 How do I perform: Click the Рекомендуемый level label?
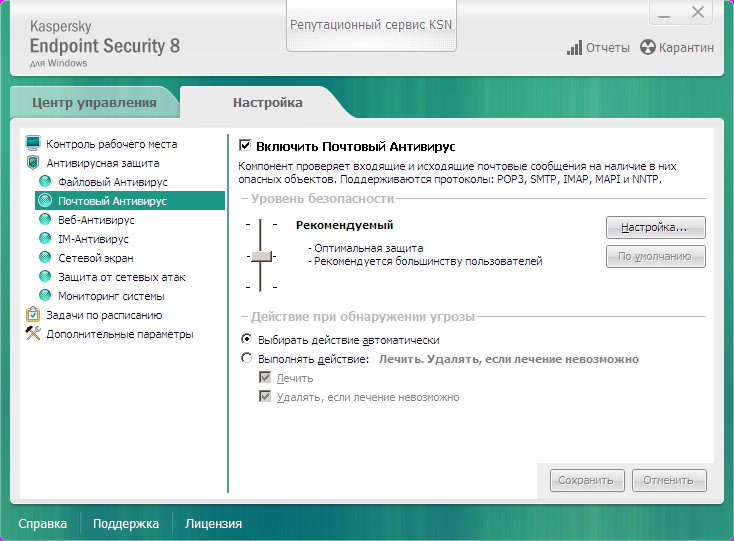(x=345, y=225)
